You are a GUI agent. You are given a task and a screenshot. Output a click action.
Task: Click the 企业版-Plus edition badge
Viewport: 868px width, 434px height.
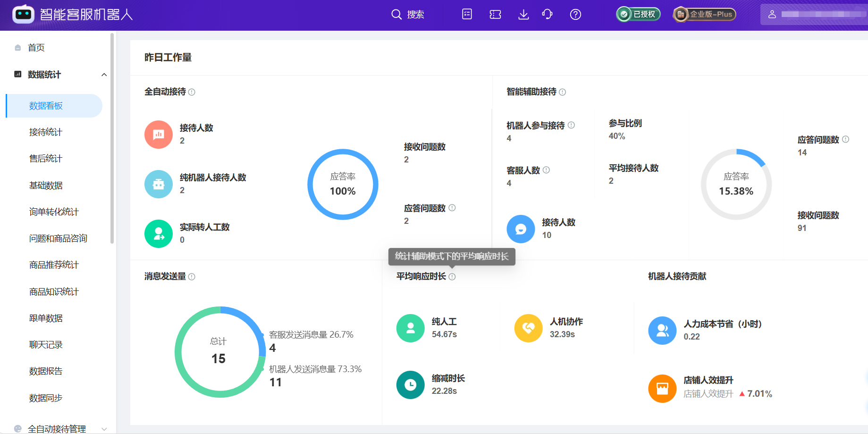pyautogui.click(x=704, y=14)
